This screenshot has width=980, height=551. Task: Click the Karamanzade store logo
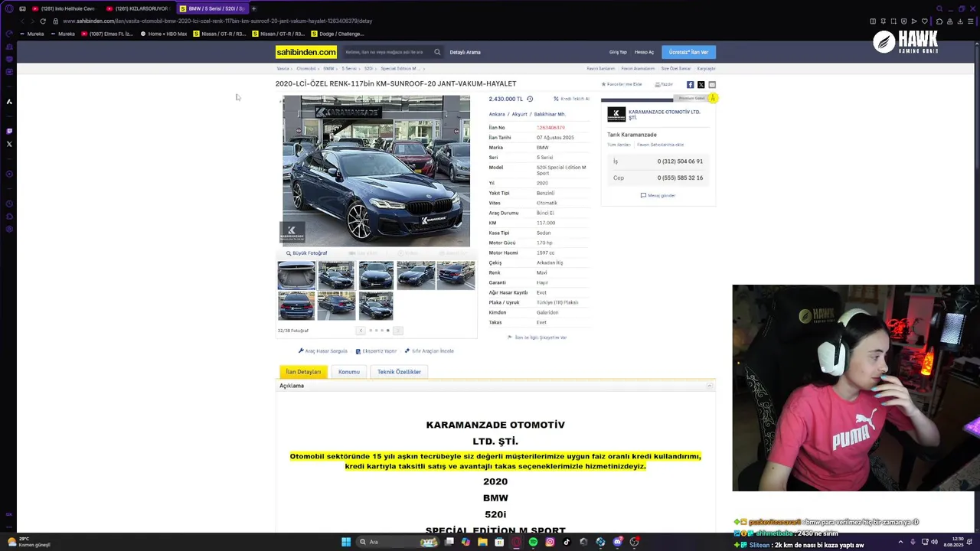tap(616, 115)
